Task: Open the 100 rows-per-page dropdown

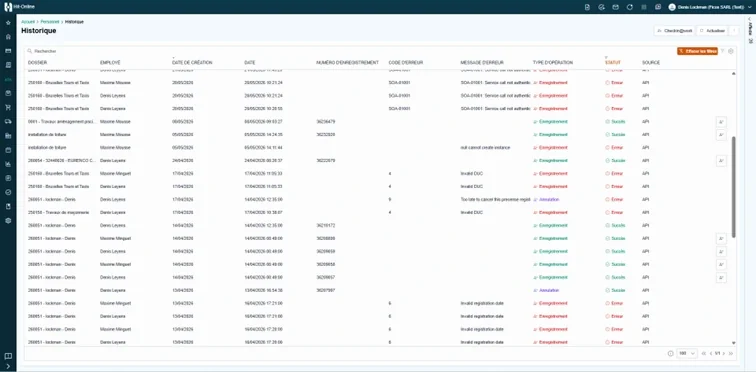Action: [x=687, y=354]
